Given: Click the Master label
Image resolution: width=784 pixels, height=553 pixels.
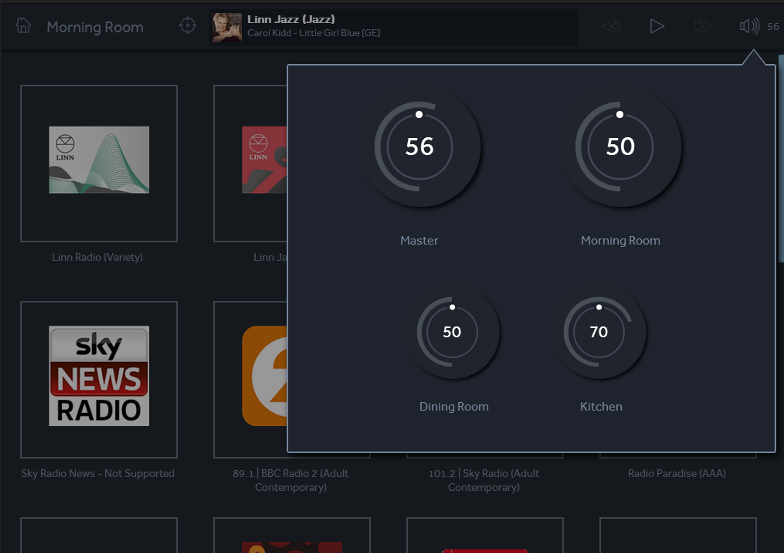Looking at the screenshot, I should (x=419, y=241).
